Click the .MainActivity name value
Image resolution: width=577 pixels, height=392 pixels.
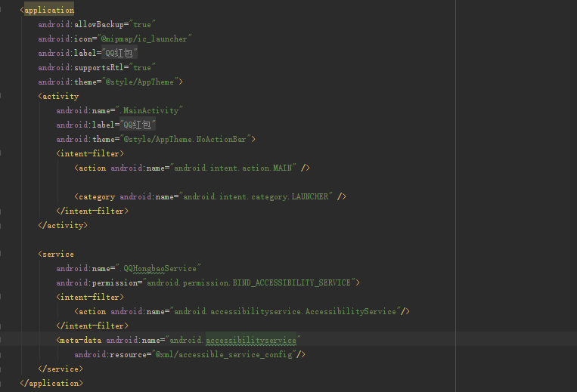click(x=149, y=110)
